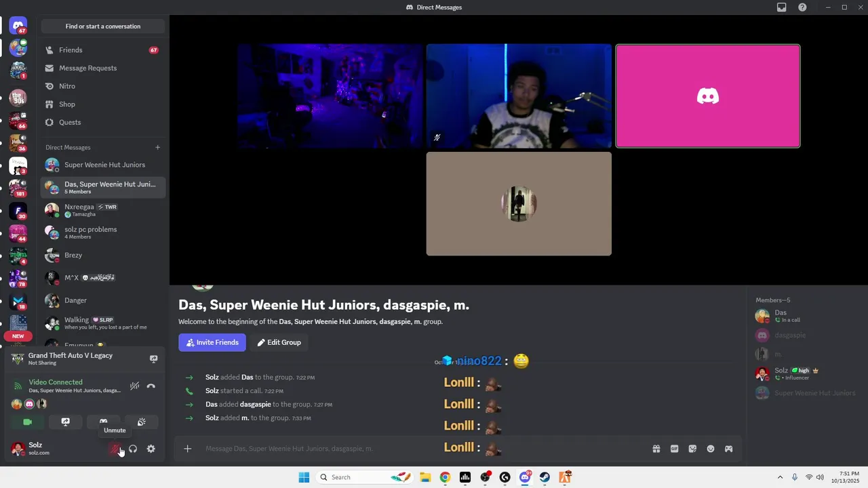Image resolution: width=868 pixels, height=488 pixels.
Task: Open Message Requests
Action: (103, 68)
